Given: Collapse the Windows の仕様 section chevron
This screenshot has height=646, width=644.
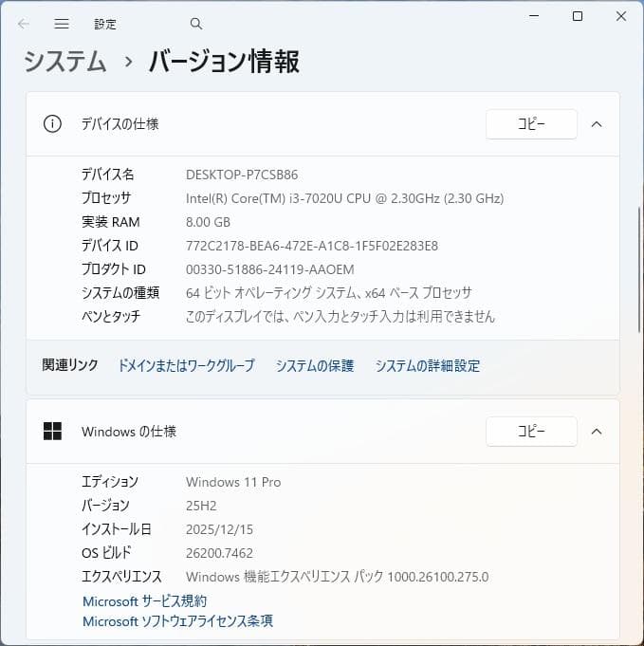Looking at the screenshot, I should coord(597,432).
